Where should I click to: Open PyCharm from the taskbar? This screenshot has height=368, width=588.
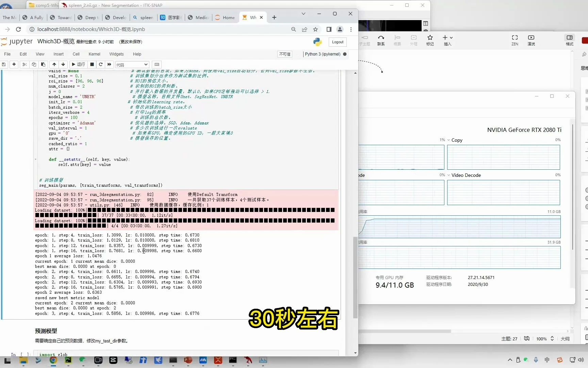click(x=68, y=360)
